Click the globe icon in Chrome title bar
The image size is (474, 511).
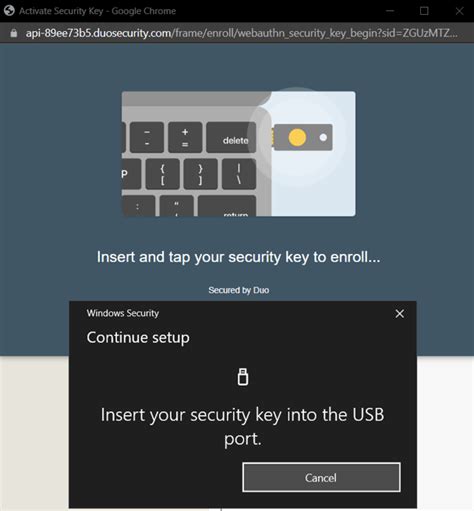9,11
